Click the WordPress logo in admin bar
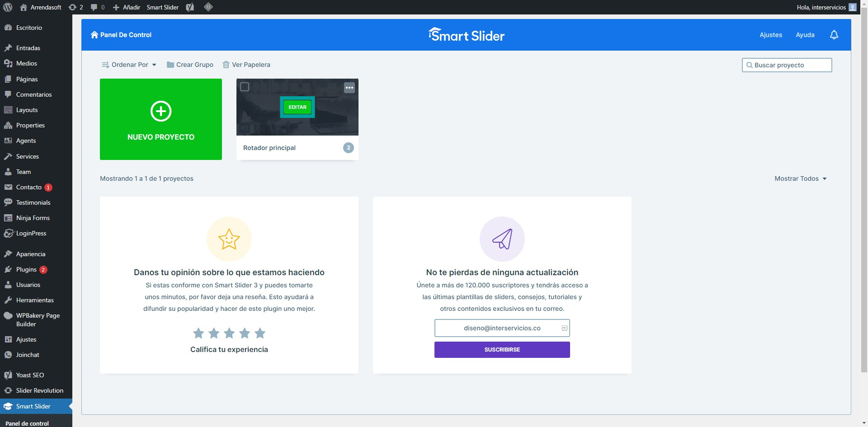 [x=8, y=7]
